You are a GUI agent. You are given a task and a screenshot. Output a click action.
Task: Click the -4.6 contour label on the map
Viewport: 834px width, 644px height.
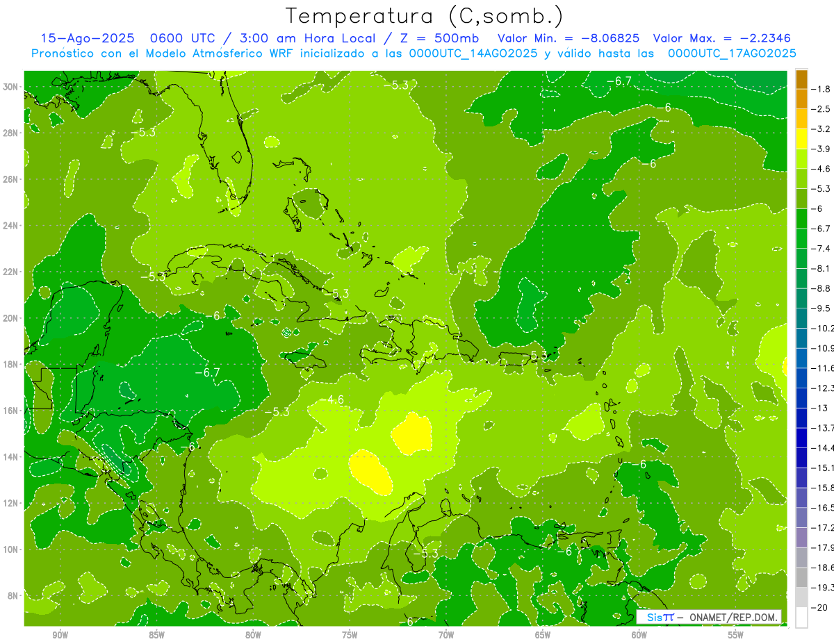(336, 399)
